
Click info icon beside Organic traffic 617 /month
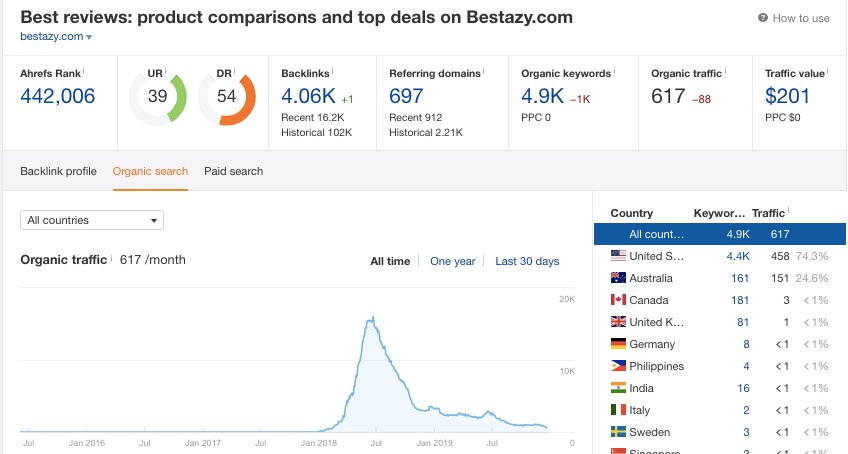click(x=111, y=257)
